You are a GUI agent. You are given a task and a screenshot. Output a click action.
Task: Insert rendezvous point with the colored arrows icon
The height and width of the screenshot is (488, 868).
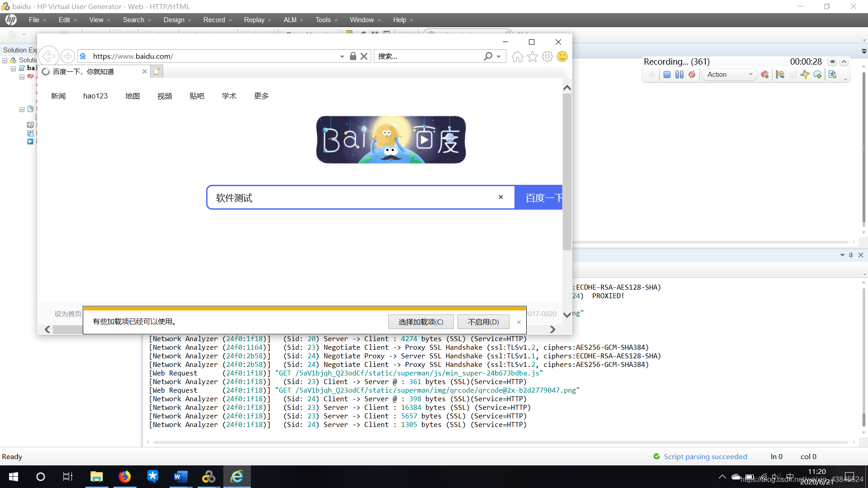[805, 75]
